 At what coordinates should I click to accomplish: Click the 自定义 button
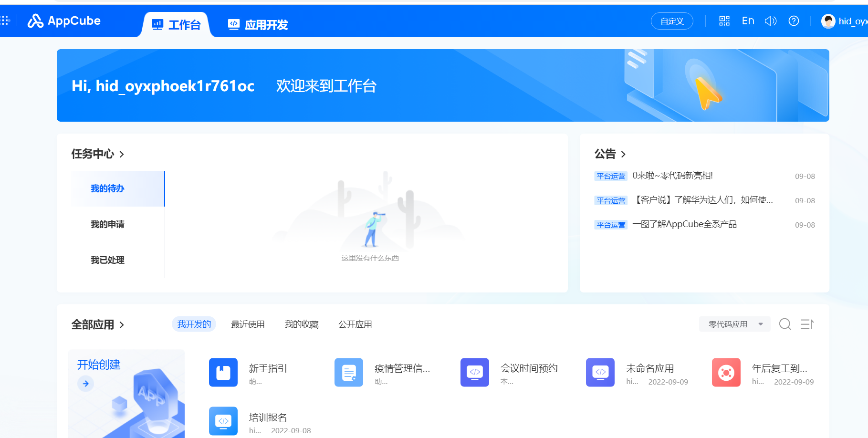[x=672, y=21]
